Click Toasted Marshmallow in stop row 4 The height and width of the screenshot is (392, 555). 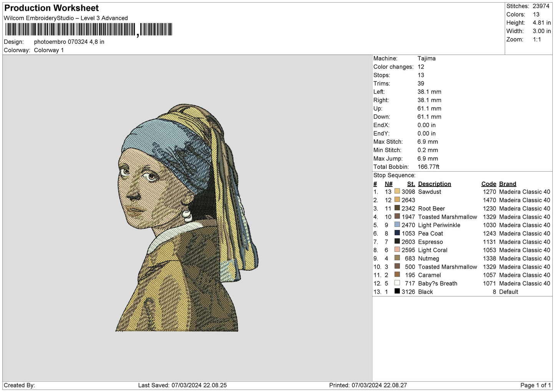tap(447, 217)
